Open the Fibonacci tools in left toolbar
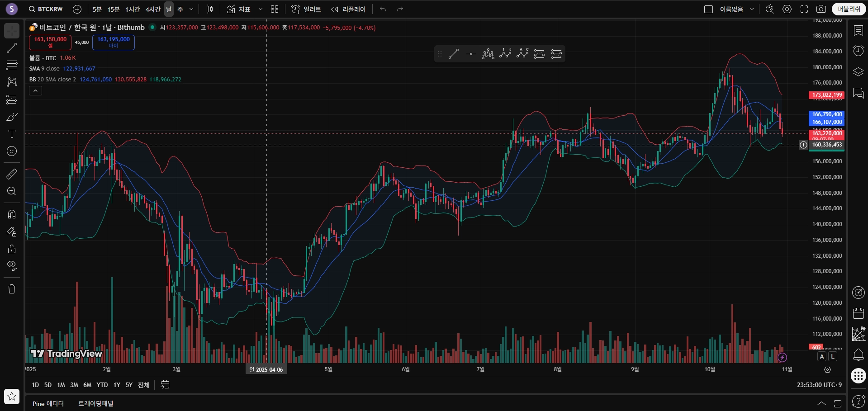This screenshot has width=868, height=411. click(12, 65)
